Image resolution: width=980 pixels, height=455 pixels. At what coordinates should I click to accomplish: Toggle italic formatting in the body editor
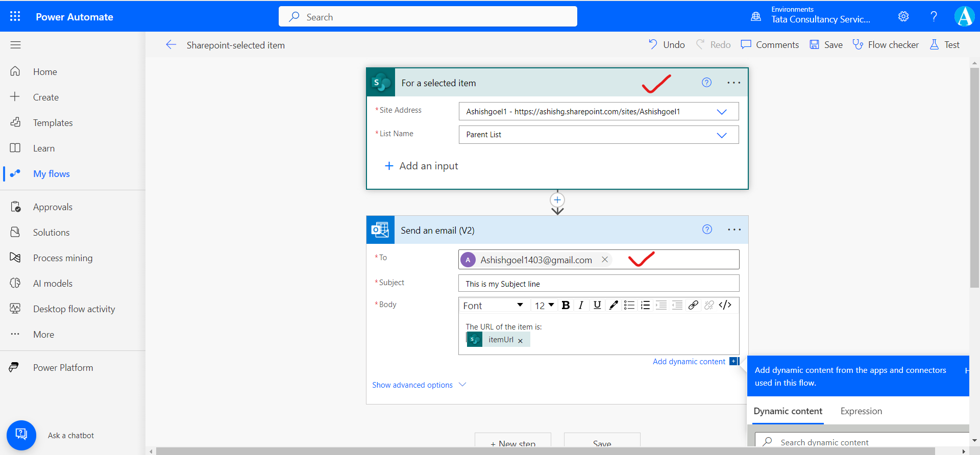point(581,305)
